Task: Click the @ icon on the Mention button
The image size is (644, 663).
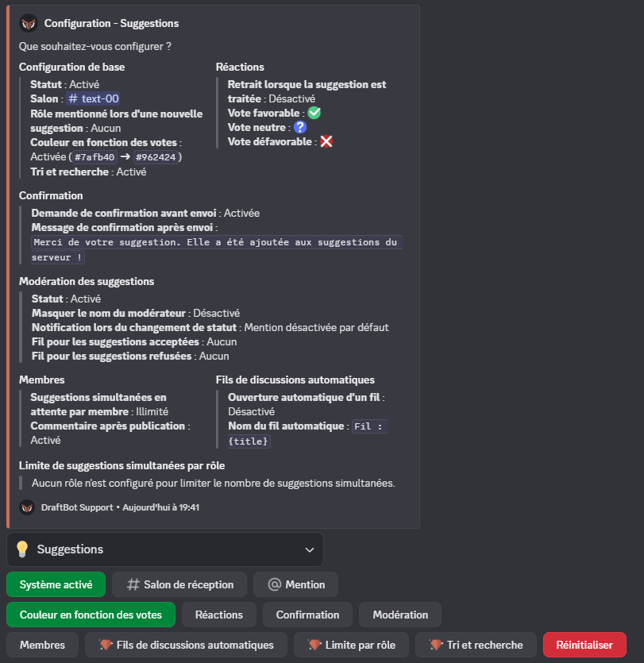Action: coord(276,584)
